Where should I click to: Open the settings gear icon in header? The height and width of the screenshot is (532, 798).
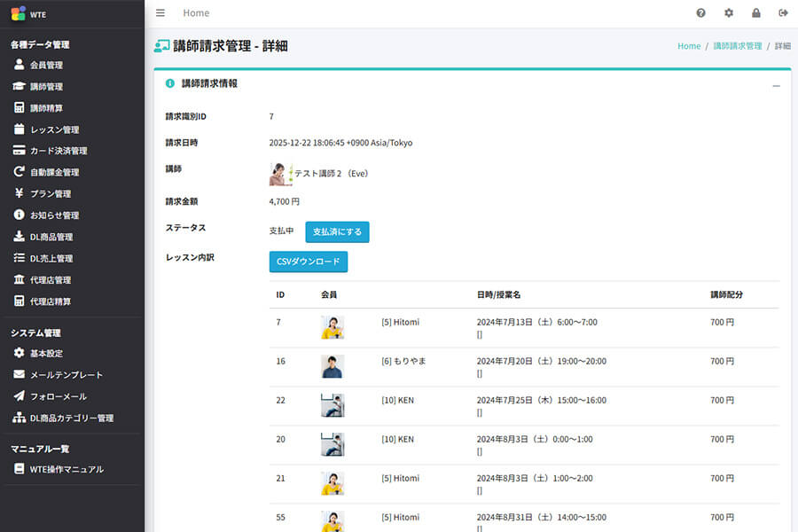[x=729, y=13]
